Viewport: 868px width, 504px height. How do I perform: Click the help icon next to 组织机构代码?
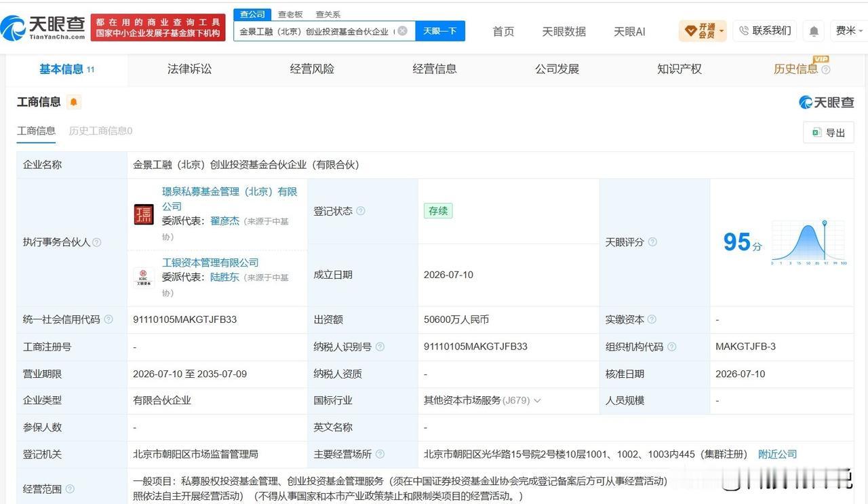click(x=671, y=347)
